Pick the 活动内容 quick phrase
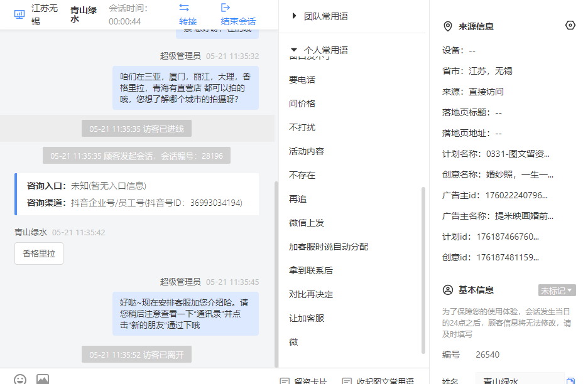Viewport: 588px width, 384px height. 307,151
